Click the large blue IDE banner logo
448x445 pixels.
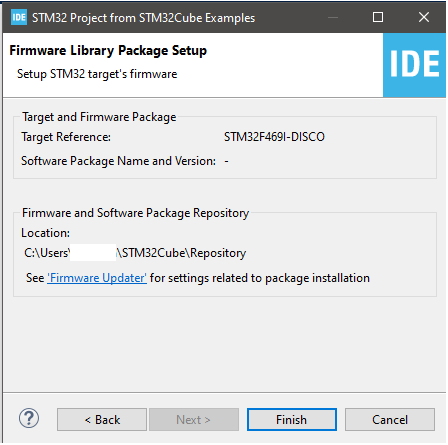[x=414, y=65]
